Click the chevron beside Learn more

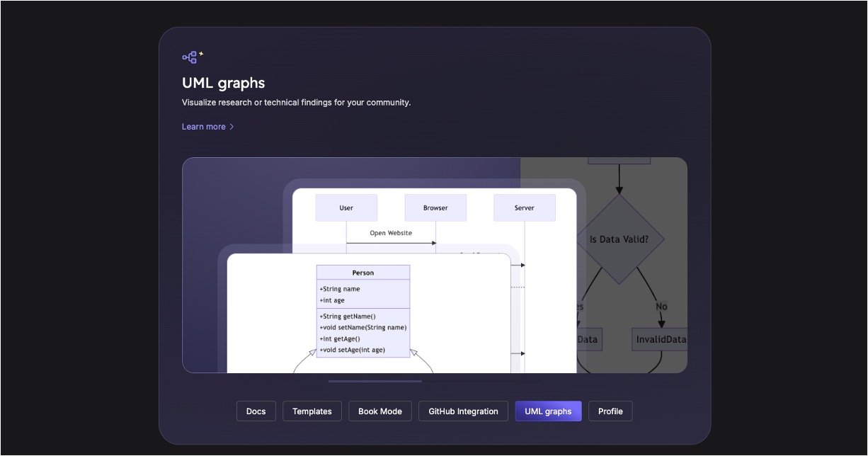pos(232,127)
